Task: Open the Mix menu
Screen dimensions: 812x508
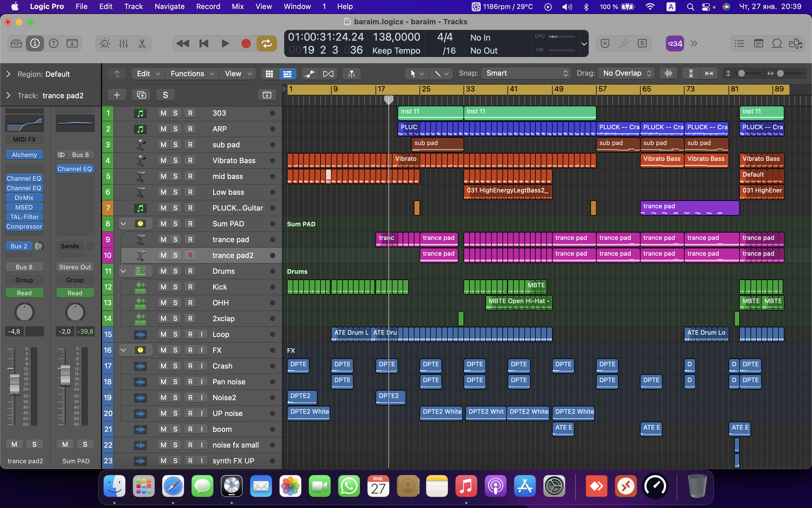Action: coord(238,6)
